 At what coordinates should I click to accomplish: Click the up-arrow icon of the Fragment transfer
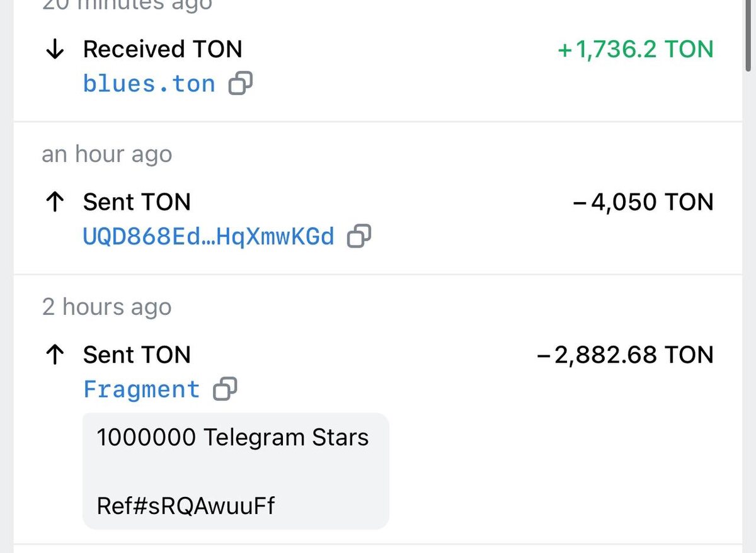(x=55, y=355)
